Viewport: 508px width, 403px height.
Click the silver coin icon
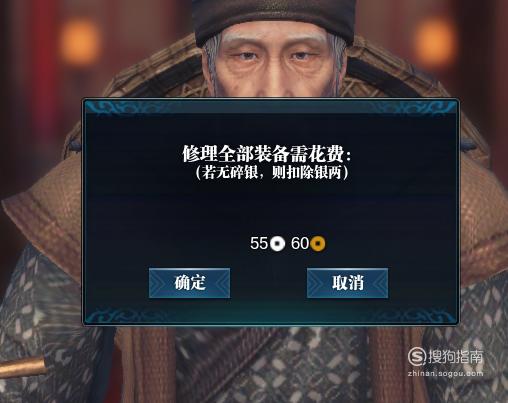pyautogui.click(x=277, y=244)
